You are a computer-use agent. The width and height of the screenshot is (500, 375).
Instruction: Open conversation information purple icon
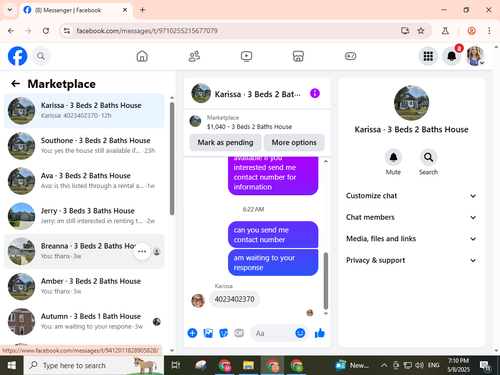coord(315,93)
